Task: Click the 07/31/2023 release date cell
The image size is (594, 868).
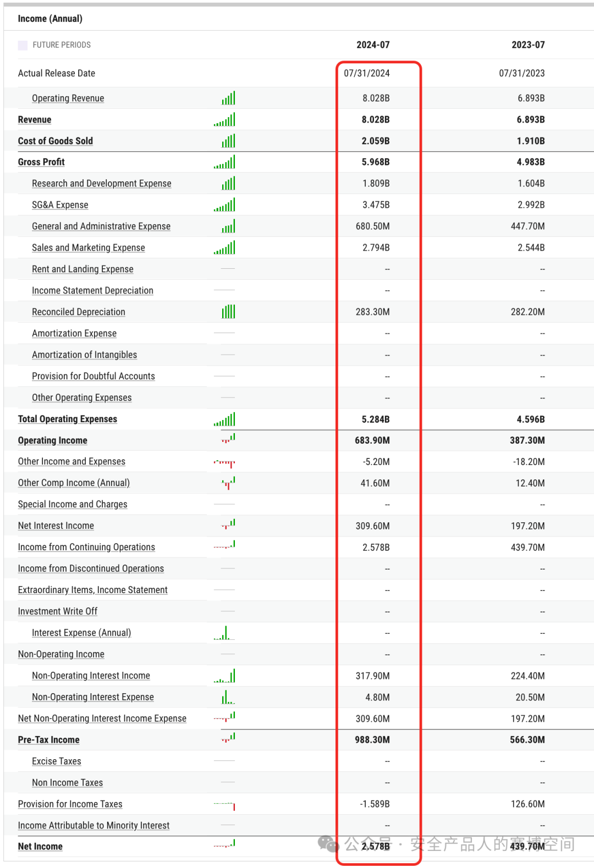Action: coord(522,73)
